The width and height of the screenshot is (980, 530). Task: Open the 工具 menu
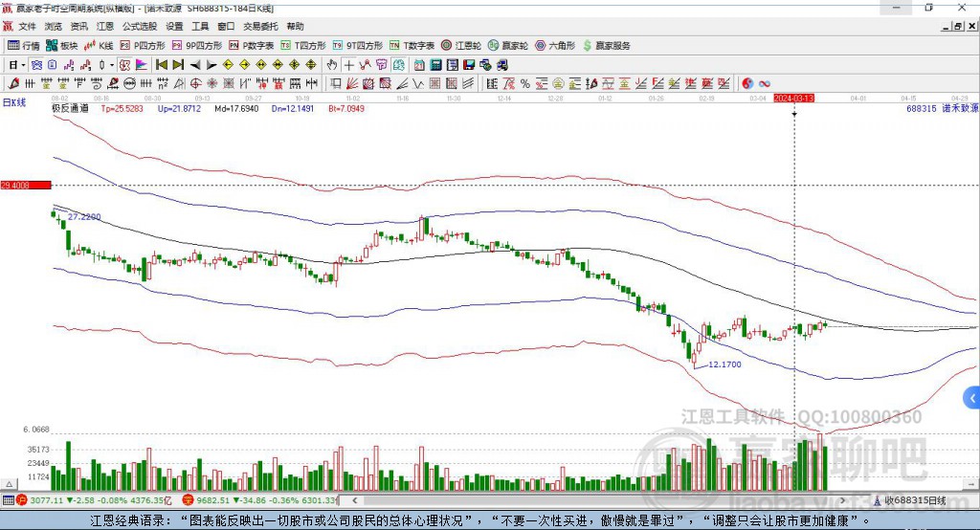tap(200, 26)
